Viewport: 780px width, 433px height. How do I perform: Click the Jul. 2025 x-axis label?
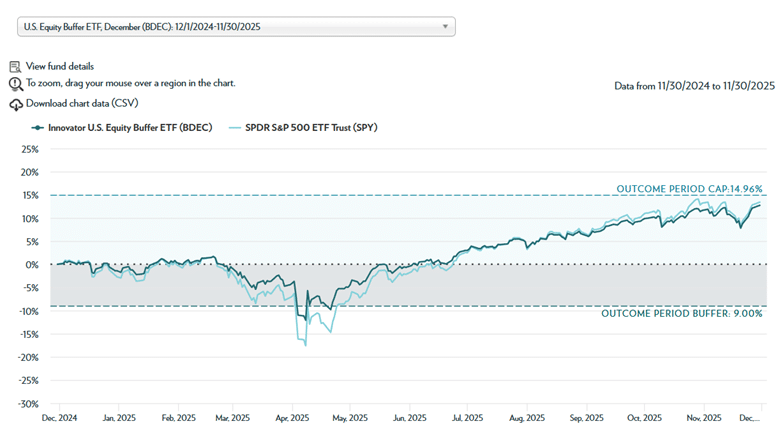(468, 418)
